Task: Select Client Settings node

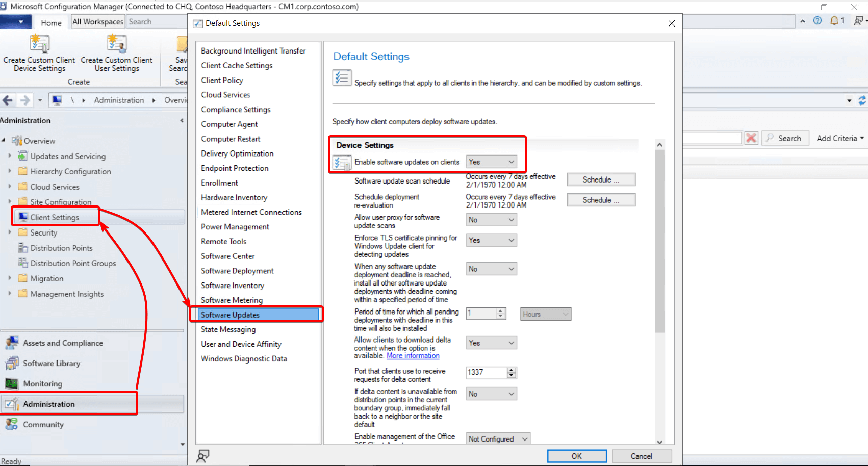Action: [55, 217]
